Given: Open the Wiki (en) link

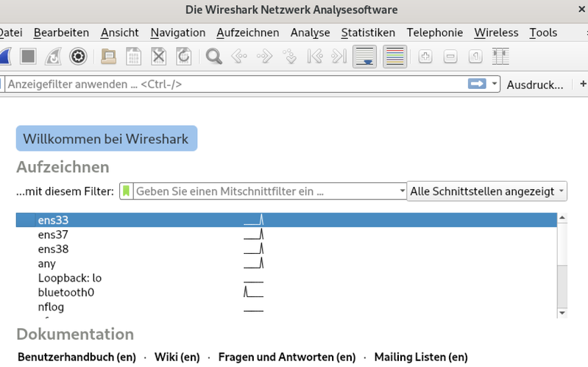Looking at the screenshot, I should point(177,357).
